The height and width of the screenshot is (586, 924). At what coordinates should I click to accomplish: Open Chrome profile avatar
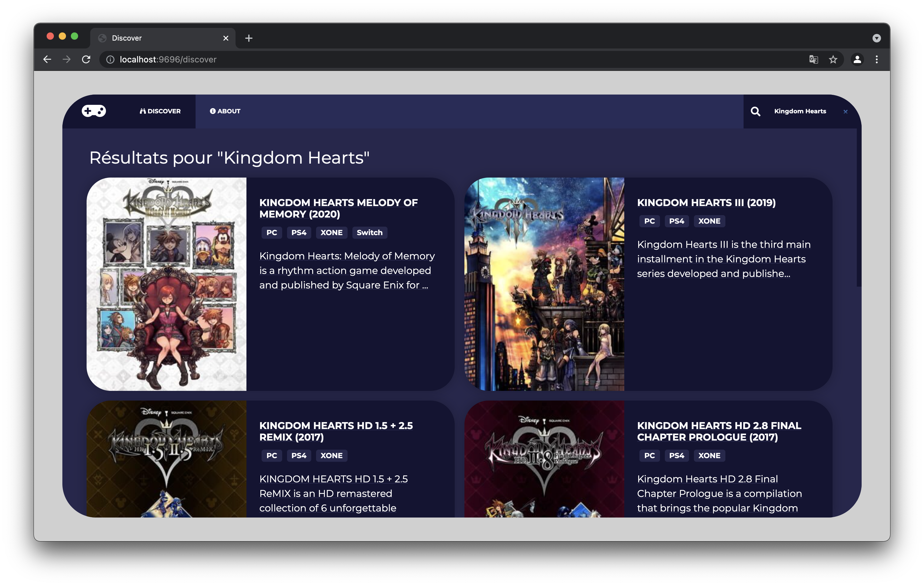click(857, 59)
